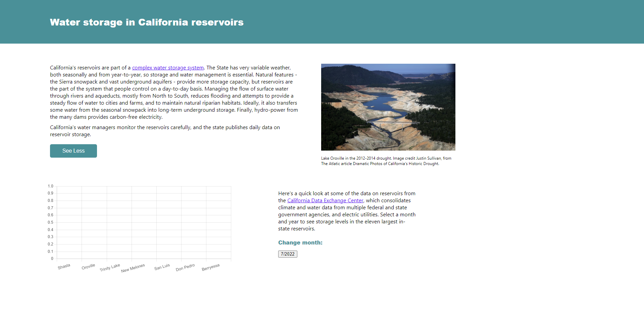
Task: Click the teal page header banner
Action: [x=322, y=21]
